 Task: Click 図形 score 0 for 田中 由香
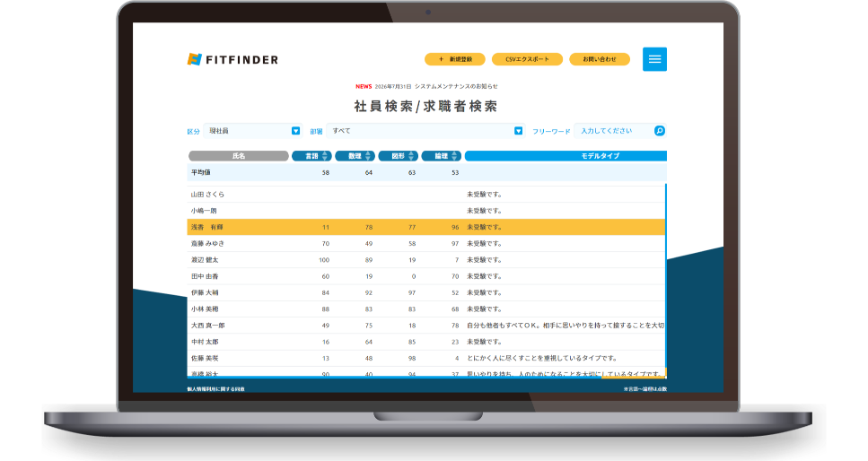414,277
